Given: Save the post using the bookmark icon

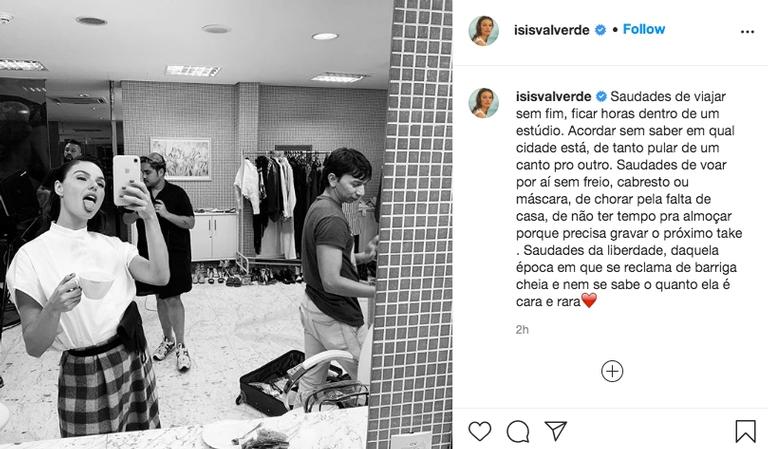Looking at the screenshot, I should [745, 431].
